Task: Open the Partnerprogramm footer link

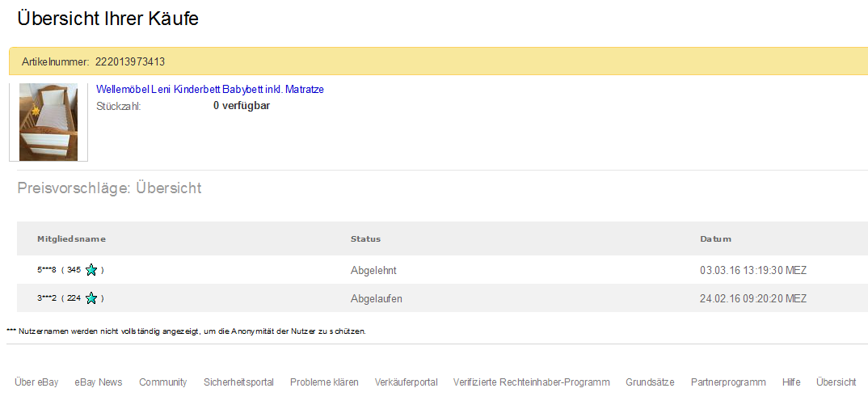Action: 728,382
